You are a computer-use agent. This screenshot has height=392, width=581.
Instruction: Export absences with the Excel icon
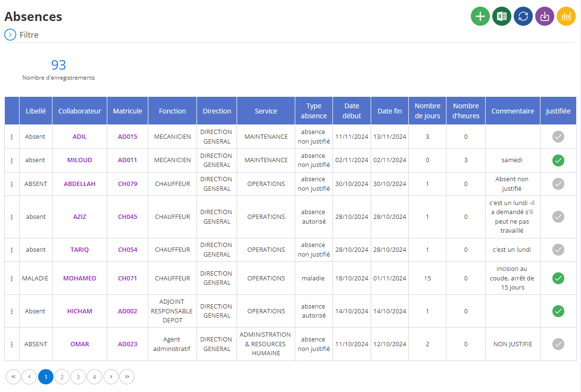pyautogui.click(x=502, y=16)
